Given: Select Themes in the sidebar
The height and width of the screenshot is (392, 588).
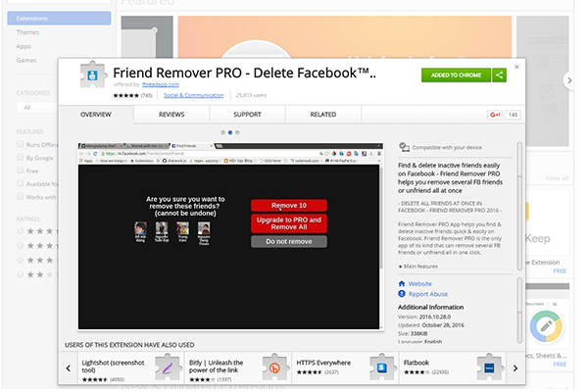Looking at the screenshot, I should click(27, 32).
